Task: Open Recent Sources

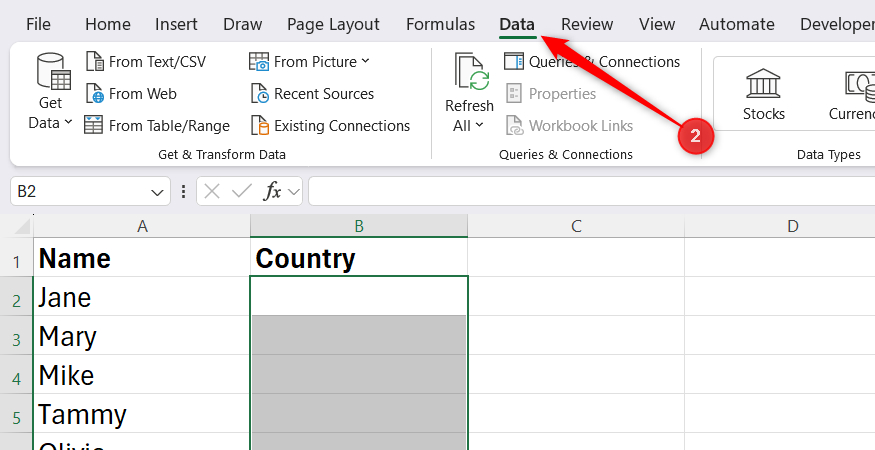Action: point(312,94)
